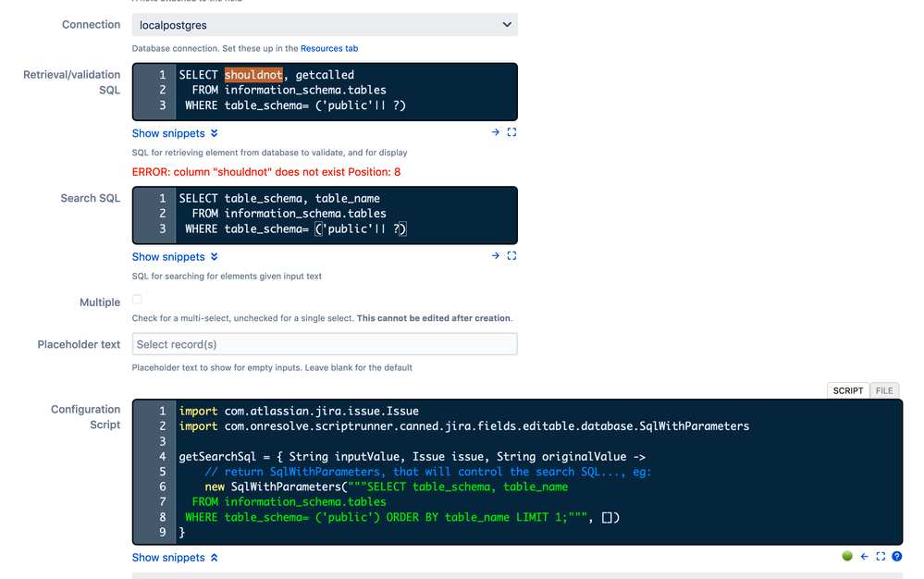
Task: Click into Placeholder text input field
Action: [325, 344]
